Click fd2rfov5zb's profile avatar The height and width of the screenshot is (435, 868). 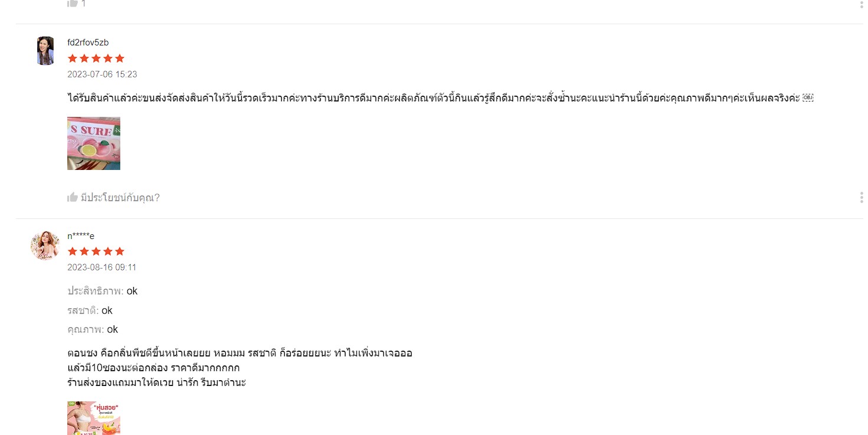pos(45,51)
